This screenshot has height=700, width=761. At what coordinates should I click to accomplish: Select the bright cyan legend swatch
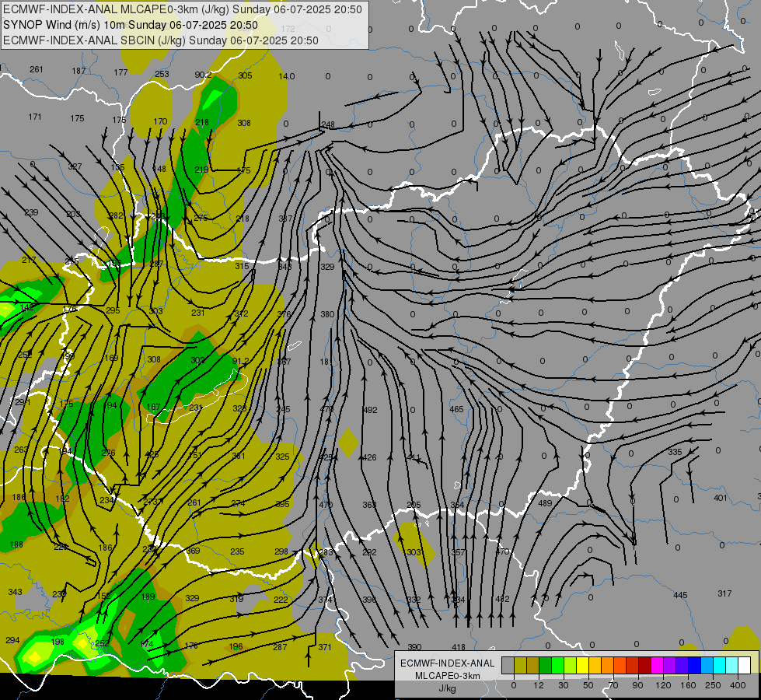721,665
